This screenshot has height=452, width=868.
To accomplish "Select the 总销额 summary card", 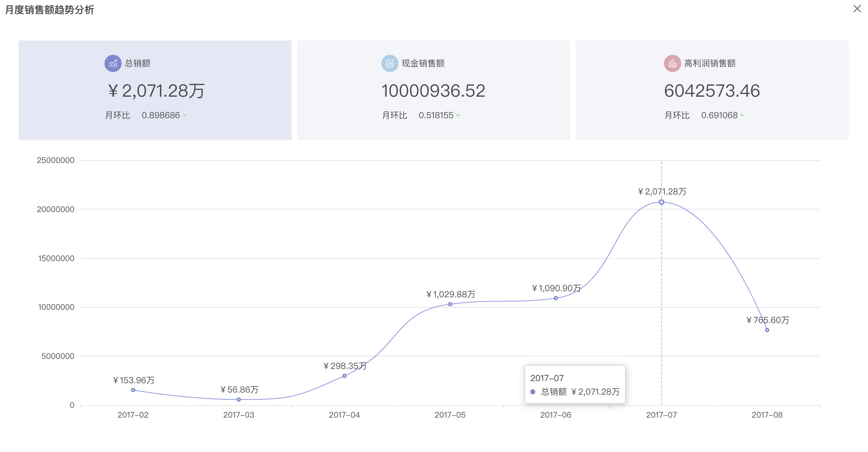I will 155,90.
